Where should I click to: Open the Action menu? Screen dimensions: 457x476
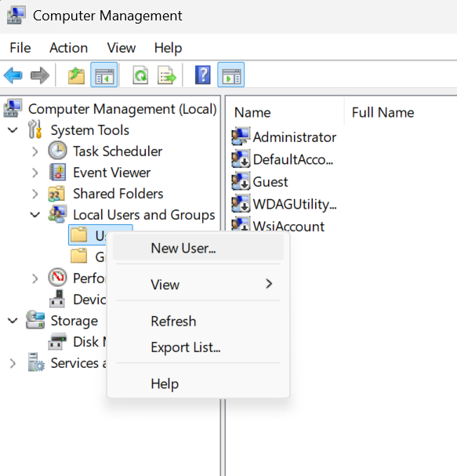click(x=68, y=48)
